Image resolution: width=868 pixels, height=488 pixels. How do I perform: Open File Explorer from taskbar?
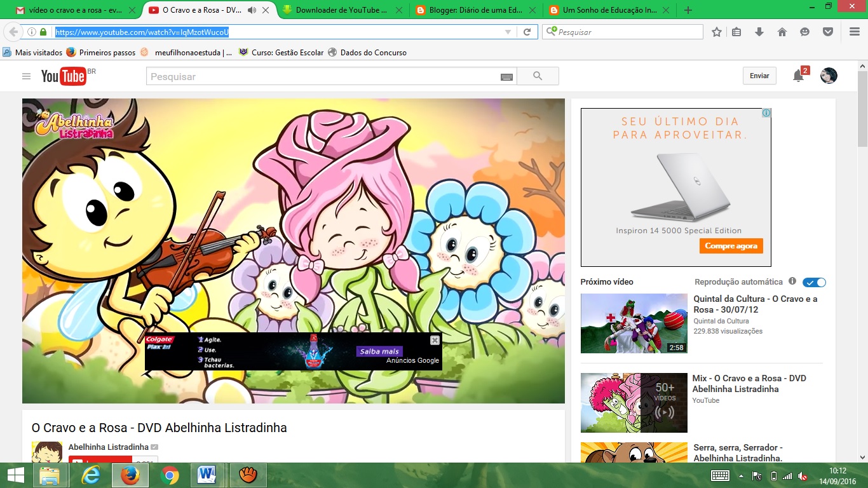pos(50,475)
